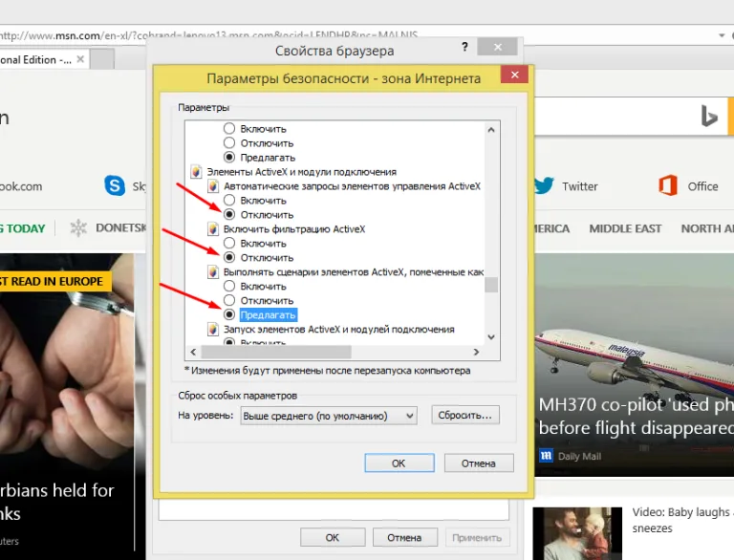Open new blank browser tab
This screenshot has width=734, height=560.
102,59
